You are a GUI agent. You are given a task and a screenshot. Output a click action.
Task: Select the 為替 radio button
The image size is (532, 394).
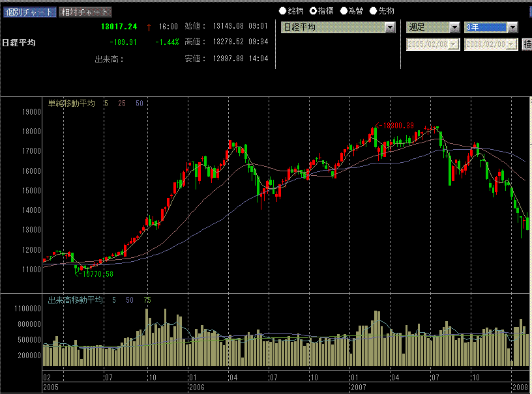coord(344,11)
